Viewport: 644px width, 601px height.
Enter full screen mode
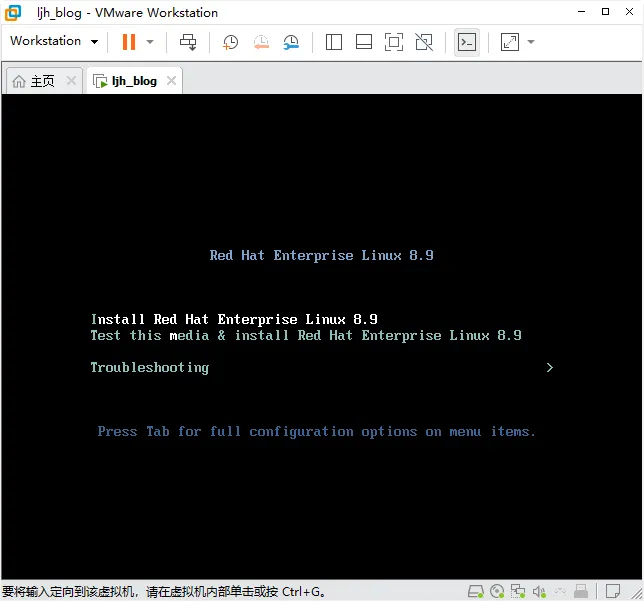coord(393,42)
